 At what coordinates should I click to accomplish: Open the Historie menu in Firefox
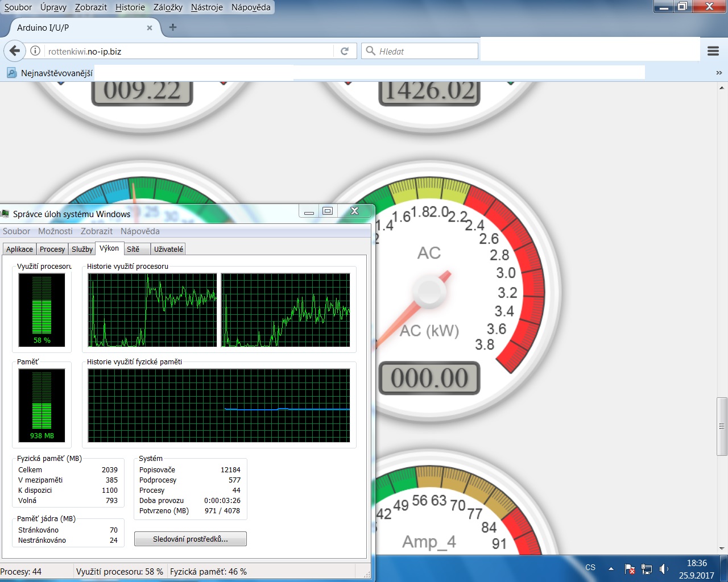tap(130, 7)
